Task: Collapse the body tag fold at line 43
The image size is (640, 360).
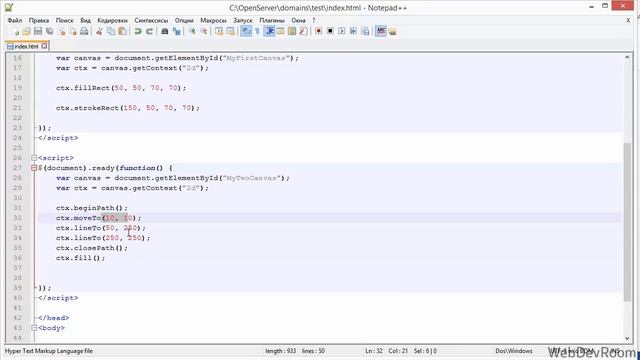Action: (34, 328)
